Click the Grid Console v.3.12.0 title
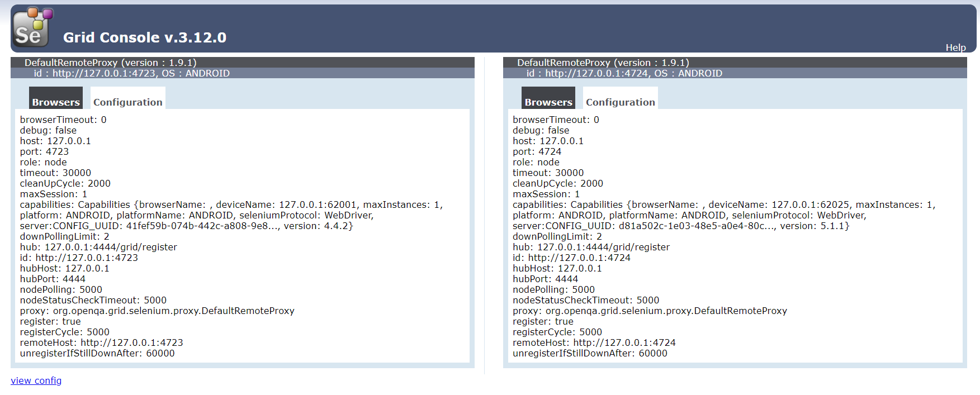 [145, 37]
